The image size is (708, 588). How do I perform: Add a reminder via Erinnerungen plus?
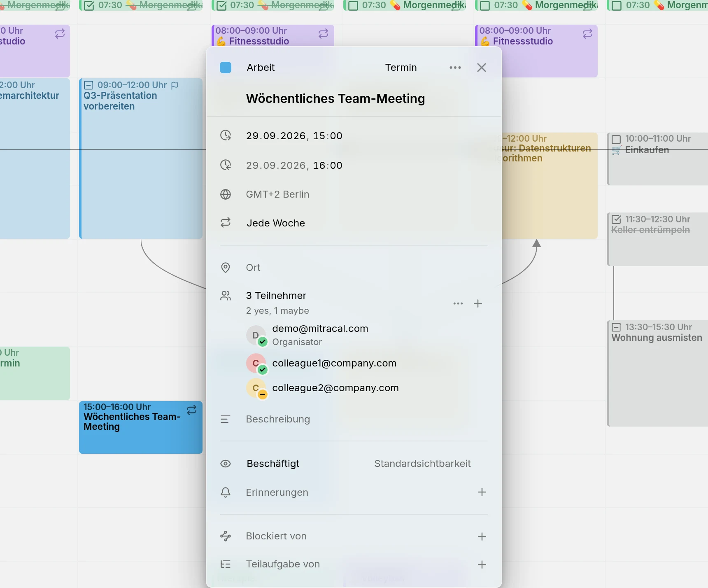[x=482, y=492]
